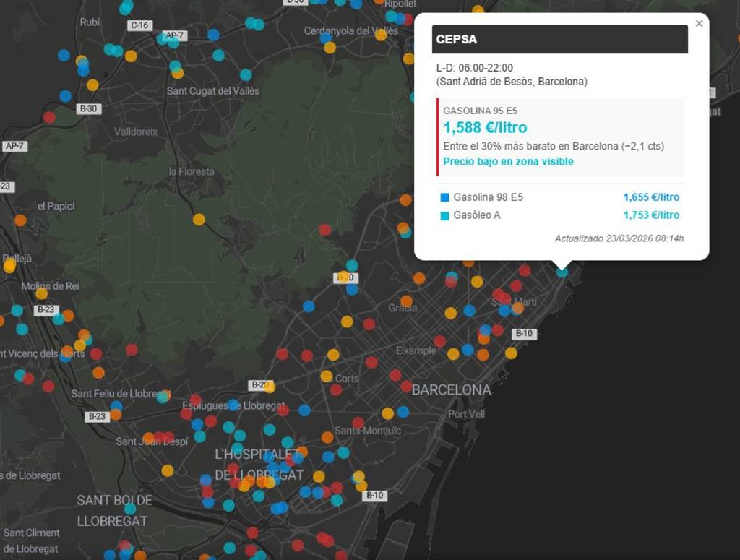Select the yellow marker beside the Pallejà label
Viewport: 740px width, 560px height.
point(9,267)
